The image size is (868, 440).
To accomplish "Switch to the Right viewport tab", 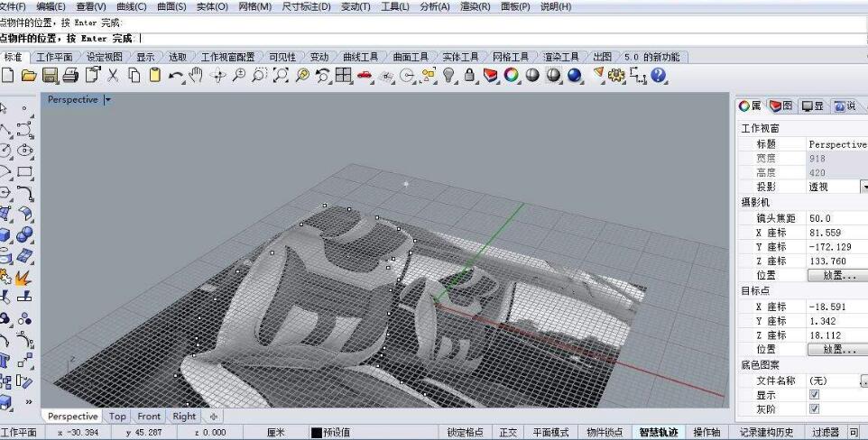I will click(x=184, y=417).
